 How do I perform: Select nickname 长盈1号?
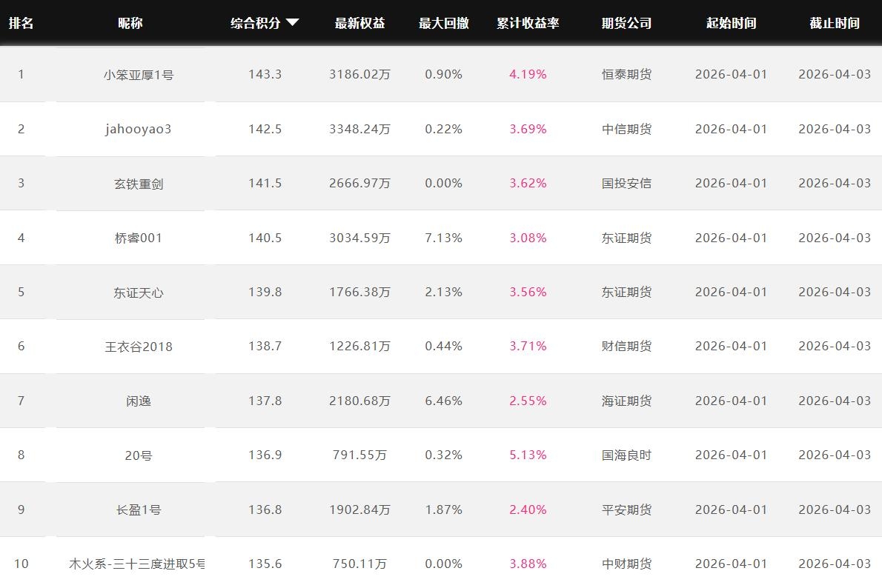[139, 510]
